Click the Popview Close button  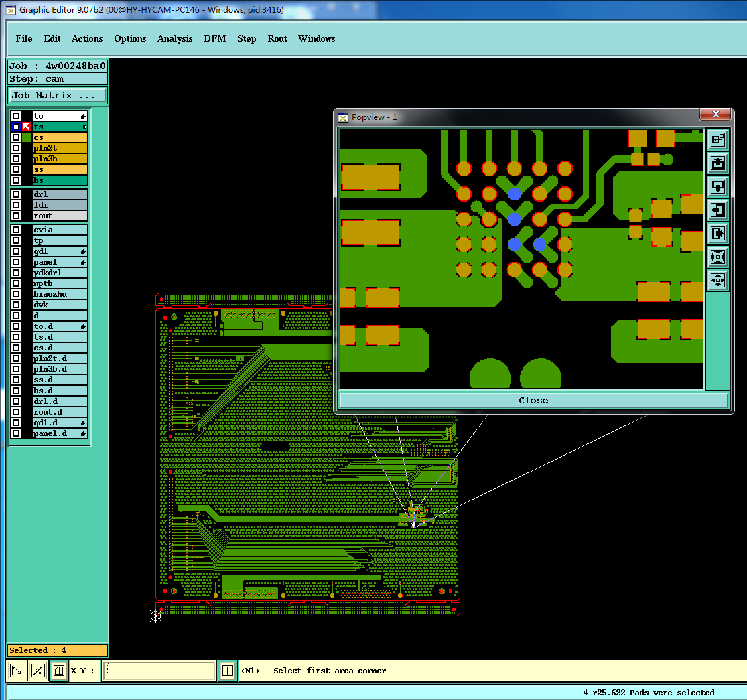coord(533,401)
